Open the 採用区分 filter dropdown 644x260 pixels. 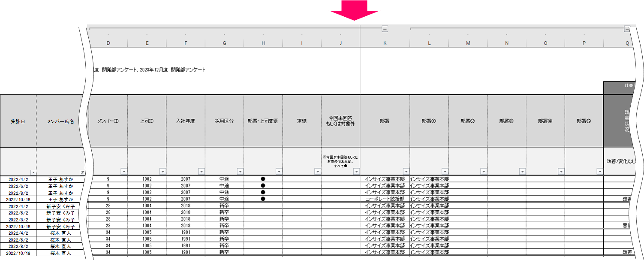240,172
